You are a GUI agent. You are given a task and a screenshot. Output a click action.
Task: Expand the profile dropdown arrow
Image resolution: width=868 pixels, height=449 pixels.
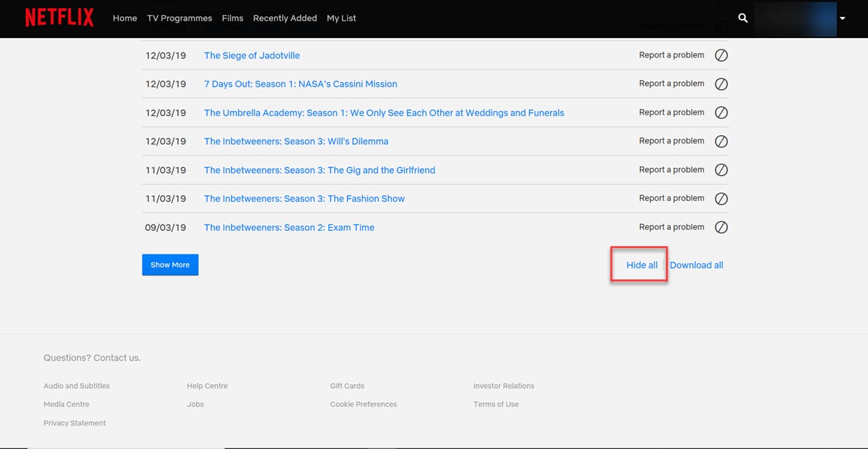pos(842,18)
